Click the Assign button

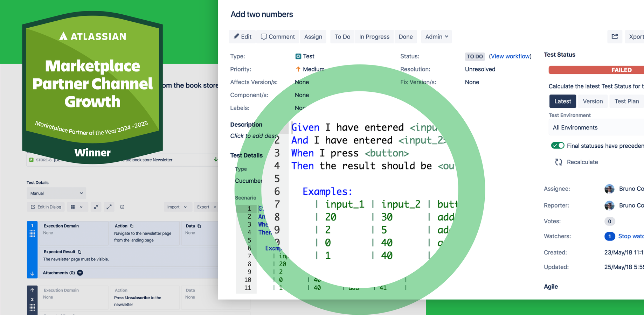tap(313, 37)
